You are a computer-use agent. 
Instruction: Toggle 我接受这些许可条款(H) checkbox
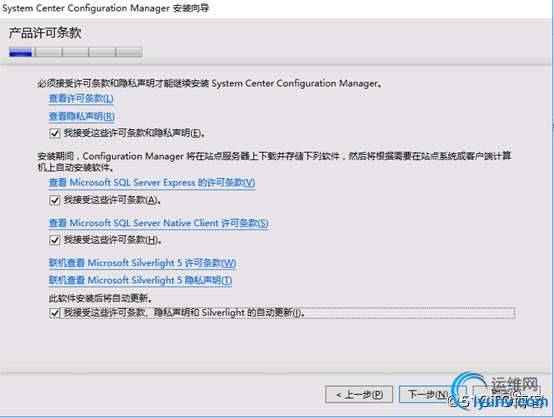[x=54, y=240]
